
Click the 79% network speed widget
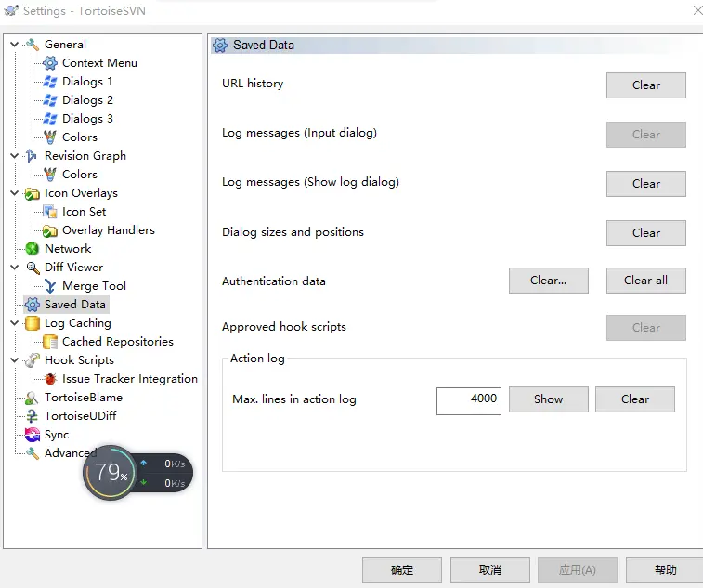pos(137,473)
